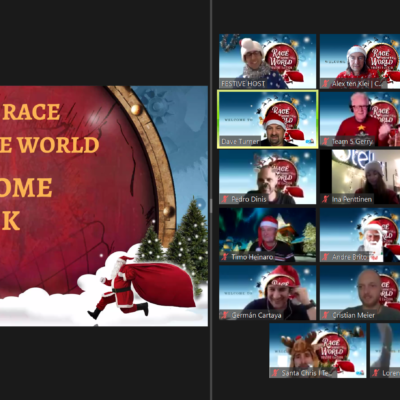Viewport: 400px width, 400px height.
Task: Click Cristian Meier's muted microphone icon
Action: [x=326, y=315]
